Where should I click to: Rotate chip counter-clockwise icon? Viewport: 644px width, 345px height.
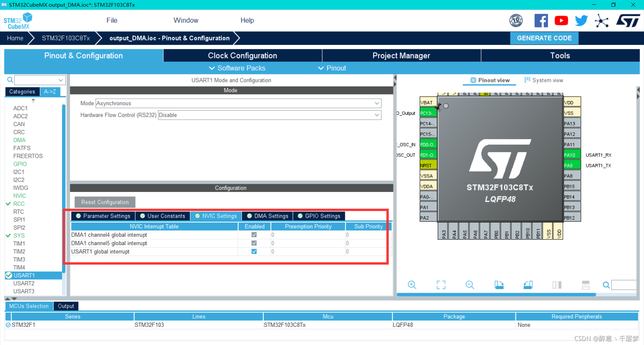(528, 285)
